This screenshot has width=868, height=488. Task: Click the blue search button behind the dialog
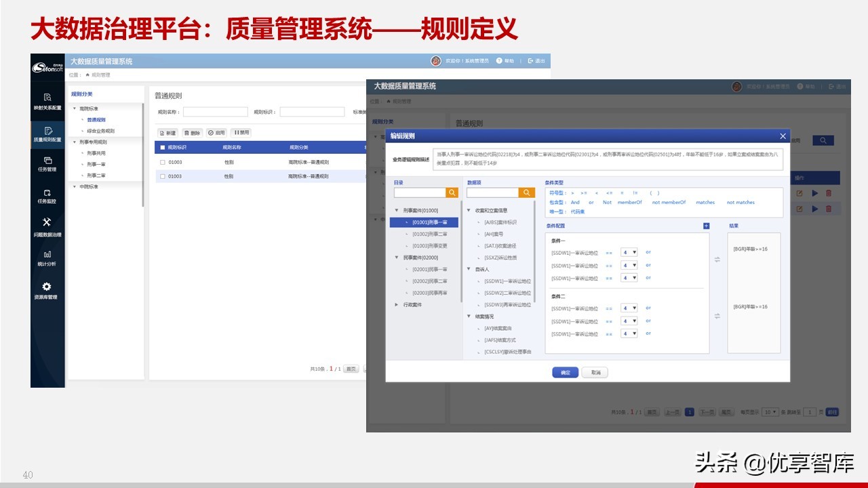pos(823,140)
